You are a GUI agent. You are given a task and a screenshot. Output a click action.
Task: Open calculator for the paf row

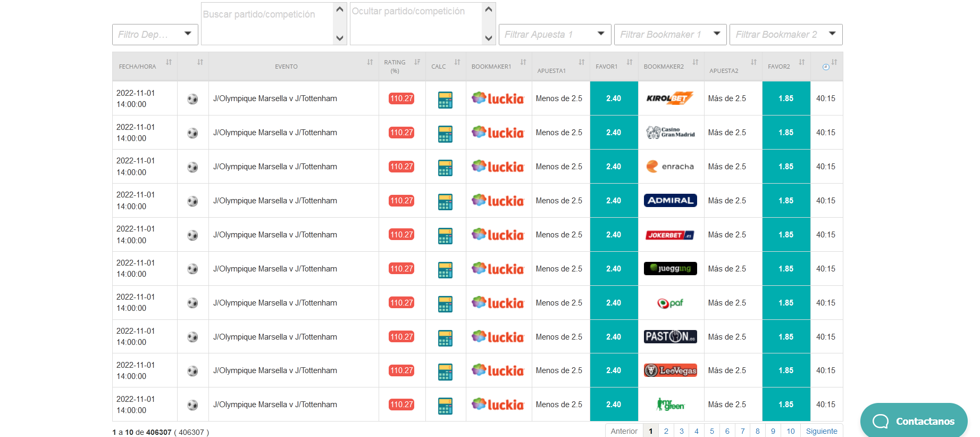[x=445, y=304]
